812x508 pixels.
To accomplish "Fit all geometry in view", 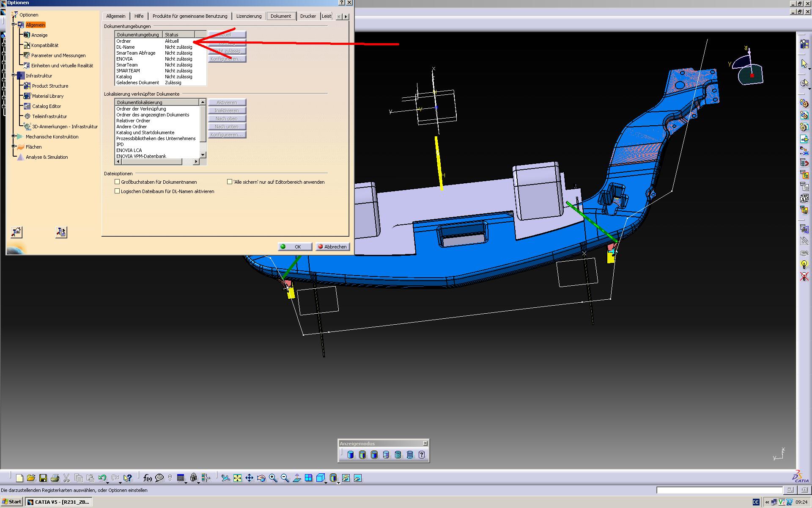I will point(237,478).
